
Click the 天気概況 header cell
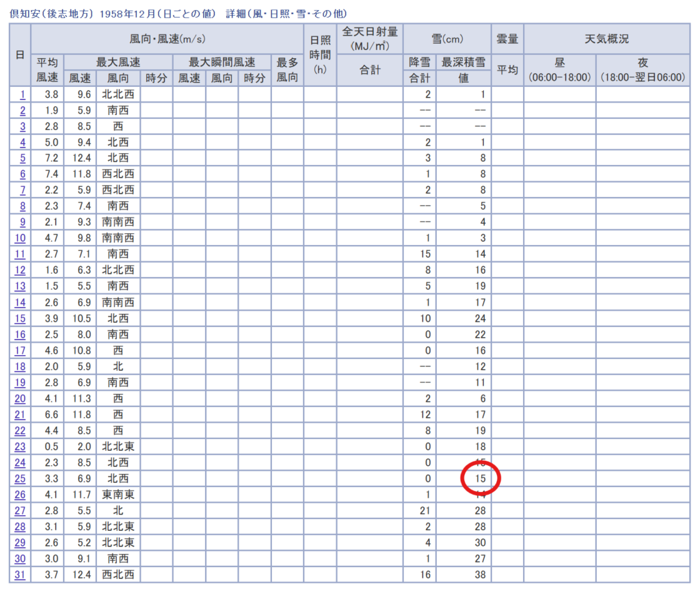tap(606, 39)
